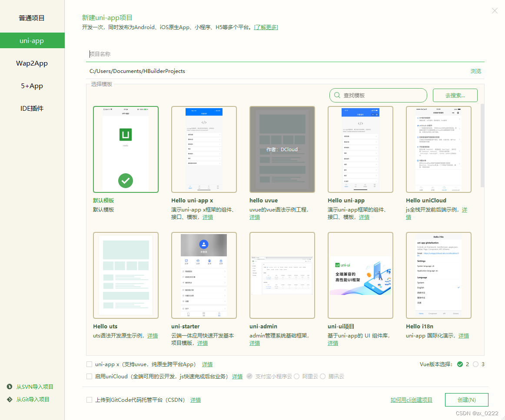The width and height of the screenshot is (505, 420).
Task: Open the 如何用cli创建项目 link
Action: point(411,400)
